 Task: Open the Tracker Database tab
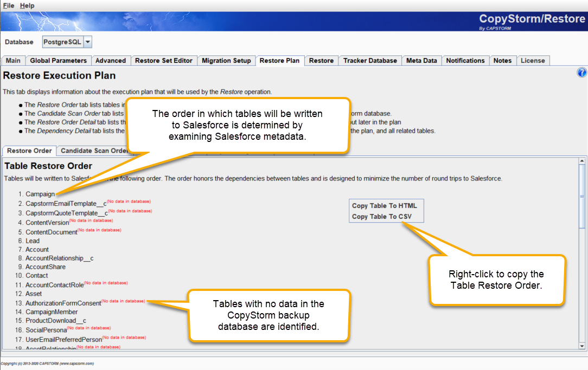(x=369, y=61)
